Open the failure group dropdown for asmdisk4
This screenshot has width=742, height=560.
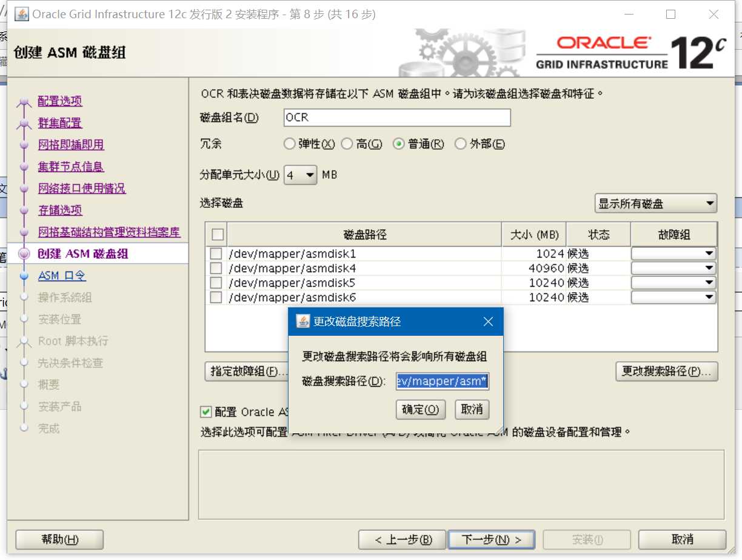point(673,268)
